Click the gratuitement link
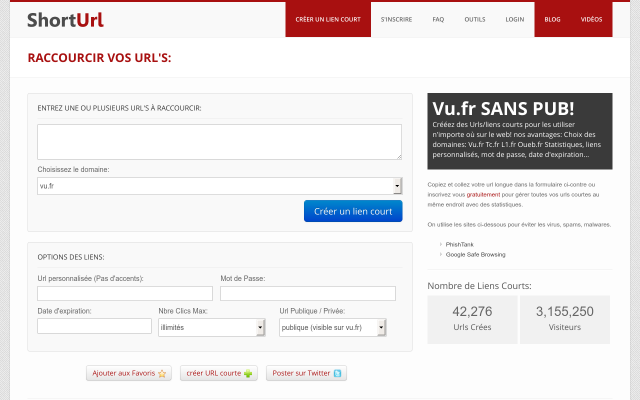The height and width of the screenshot is (400, 640). pos(483,195)
